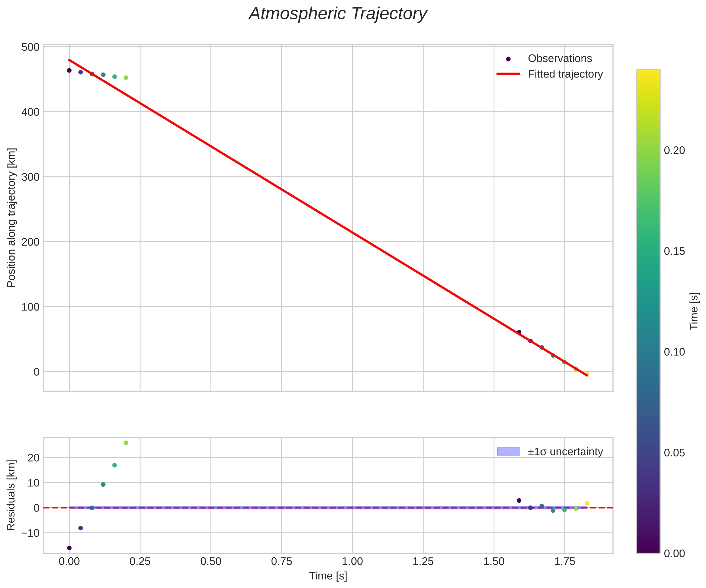Click the Fitted trajectory legend line
706x588 pixels.
pos(508,74)
